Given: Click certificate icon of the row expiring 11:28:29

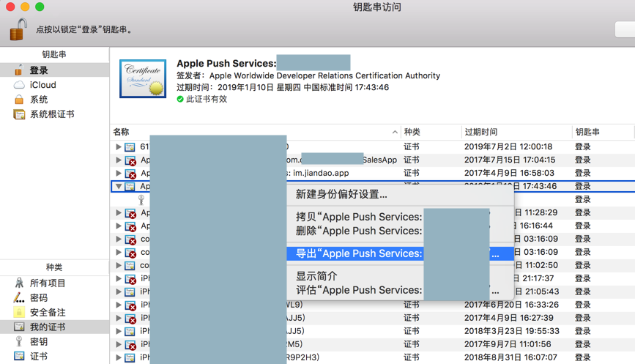Looking at the screenshot, I should (130, 213).
